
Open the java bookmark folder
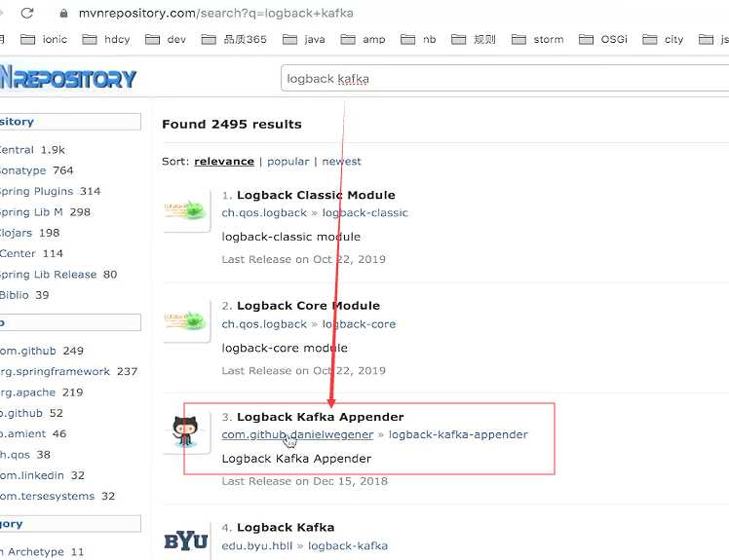[x=304, y=40]
